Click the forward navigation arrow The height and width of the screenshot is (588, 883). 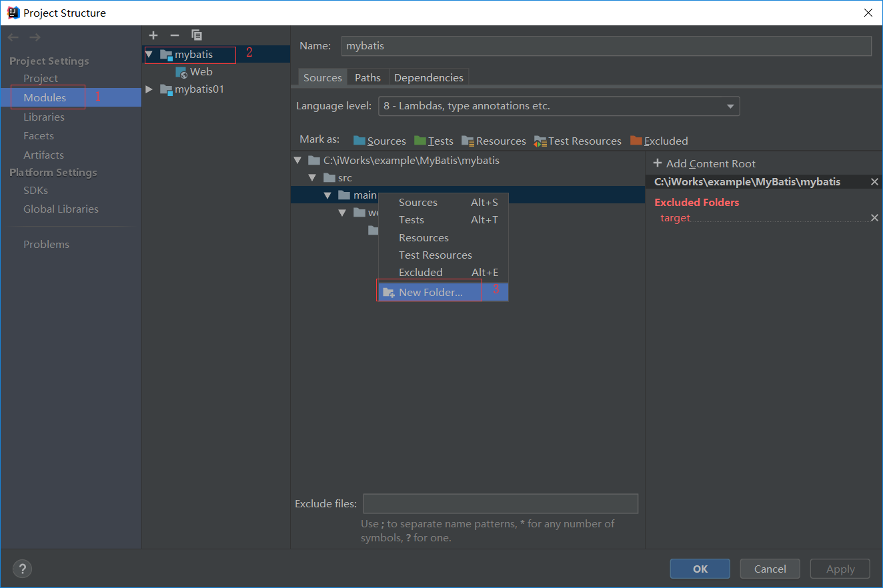pyautogui.click(x=35, y=37)
